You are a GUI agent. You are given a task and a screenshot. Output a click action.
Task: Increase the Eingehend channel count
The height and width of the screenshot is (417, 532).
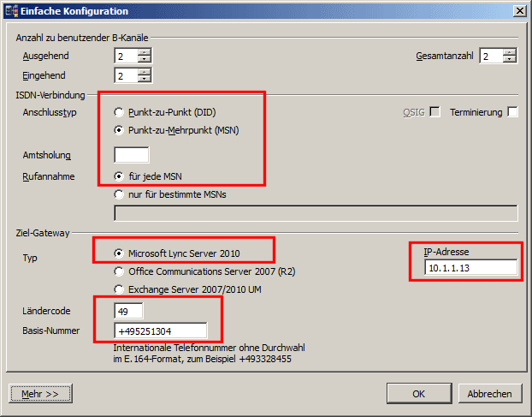pos(145,72)
